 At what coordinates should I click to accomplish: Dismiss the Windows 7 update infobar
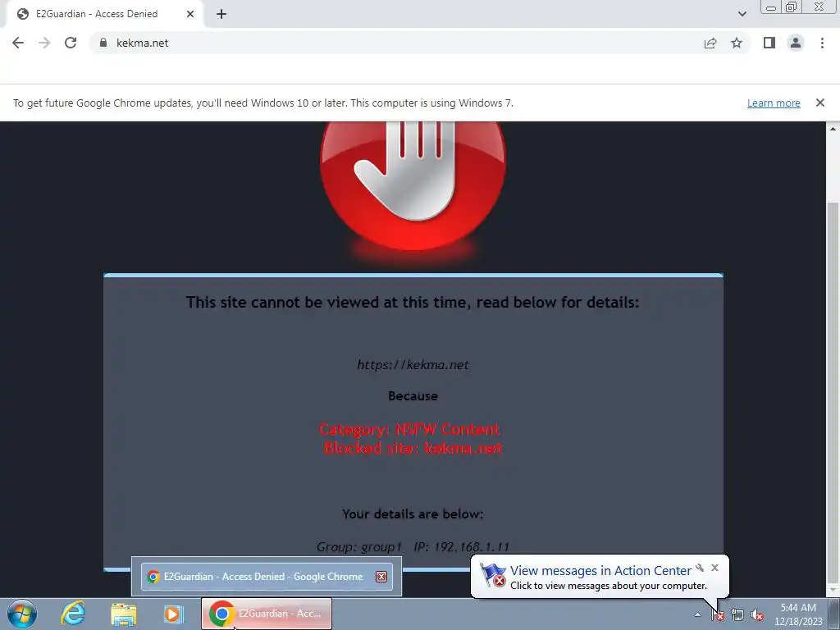(819, 103)
